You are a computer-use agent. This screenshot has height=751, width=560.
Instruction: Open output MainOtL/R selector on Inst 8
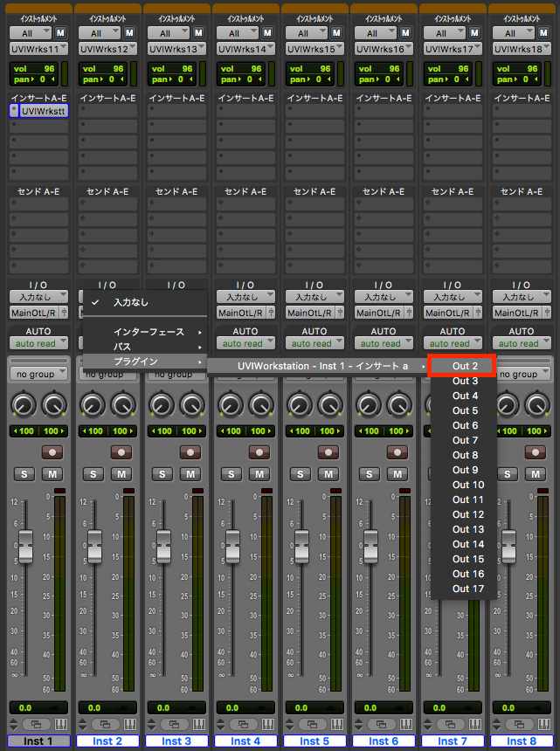pyautogui.click(x=517, y=313)
